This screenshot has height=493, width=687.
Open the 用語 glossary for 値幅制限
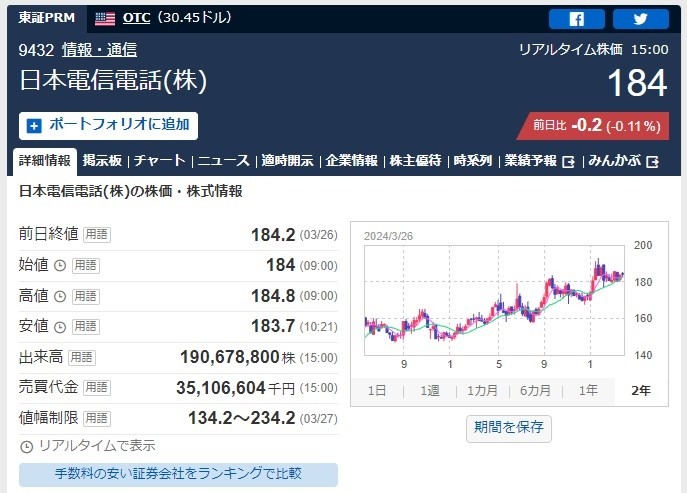click(97, 418)
